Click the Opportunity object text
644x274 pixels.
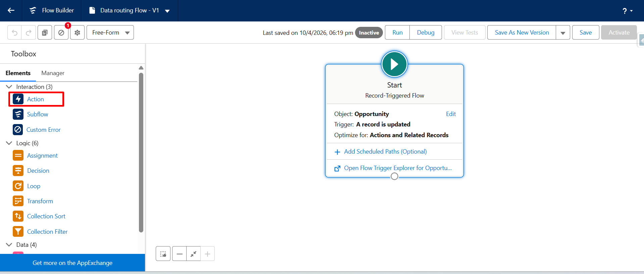[x=371, y=114]
